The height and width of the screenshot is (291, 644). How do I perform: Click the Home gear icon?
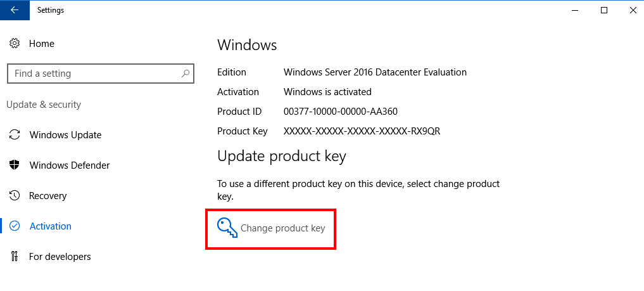click(15, 43)
